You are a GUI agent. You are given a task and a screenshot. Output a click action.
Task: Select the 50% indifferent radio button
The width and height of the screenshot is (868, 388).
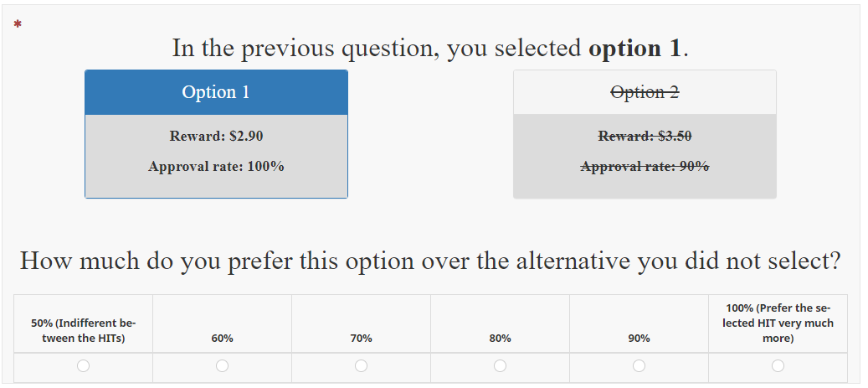coord(83,365)
